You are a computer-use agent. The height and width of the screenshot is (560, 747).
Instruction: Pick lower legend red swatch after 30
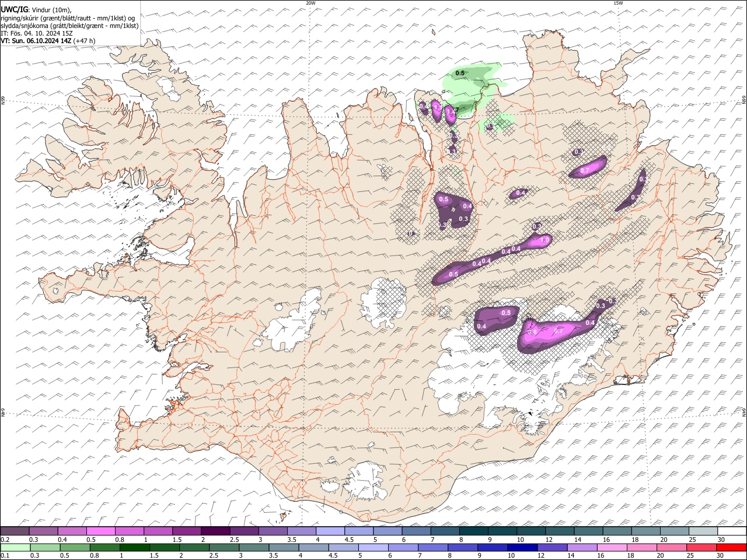(x=732, y=547)
